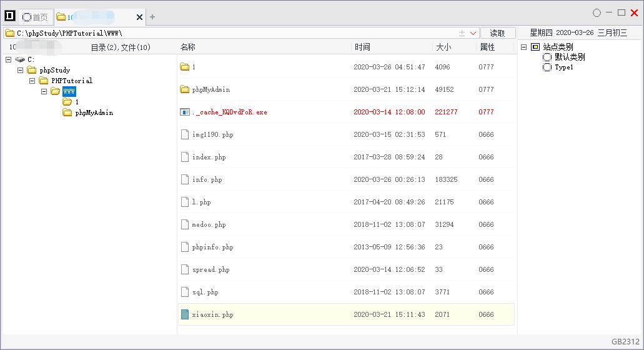Click file icon of phpinfo.php
The height and width of the screenshot is (350, 644).
(185, 247)
